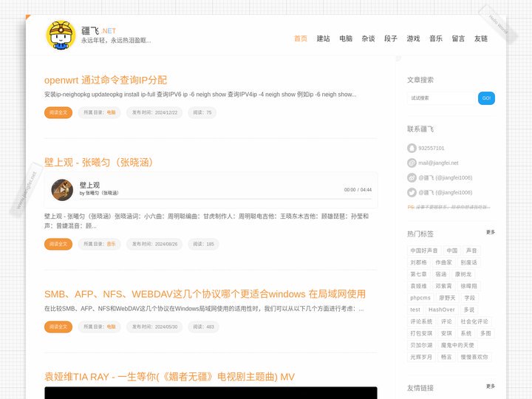Click the 电脑 category link under the openwrt post
The width and height of the screenshot is (532, 399).
coord(111,112)
